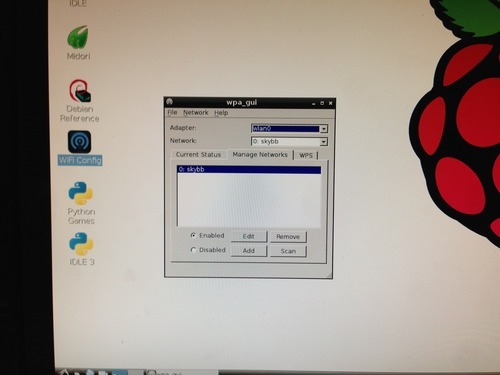
Task: Open the Network menu
Action: (x=196, y=113)
